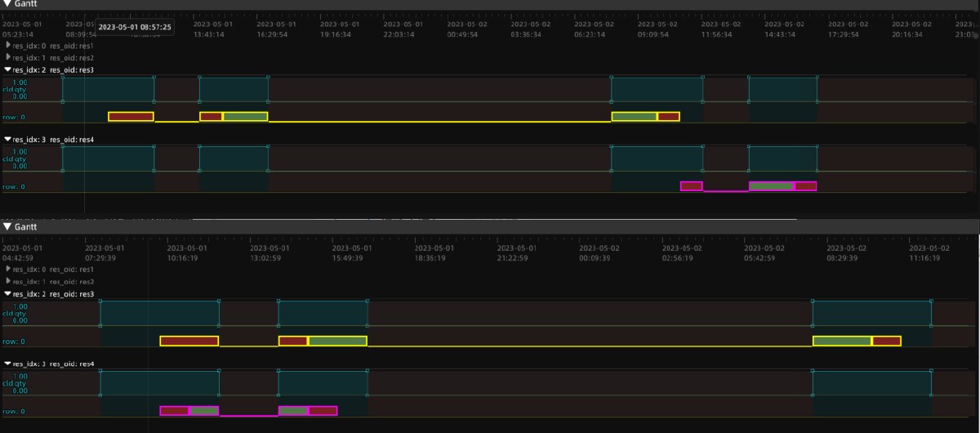
Task: Click upper timeline label 16:29:54
Action: click(273, 35)
